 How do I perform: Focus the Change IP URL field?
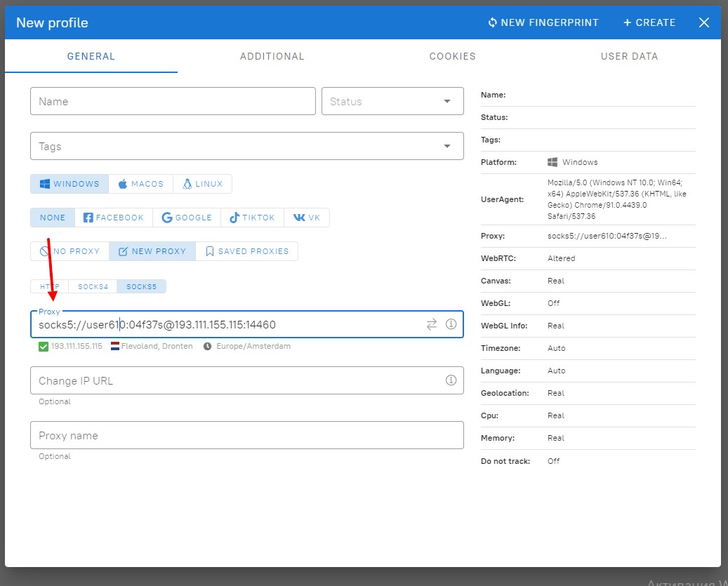pos(247,380)
